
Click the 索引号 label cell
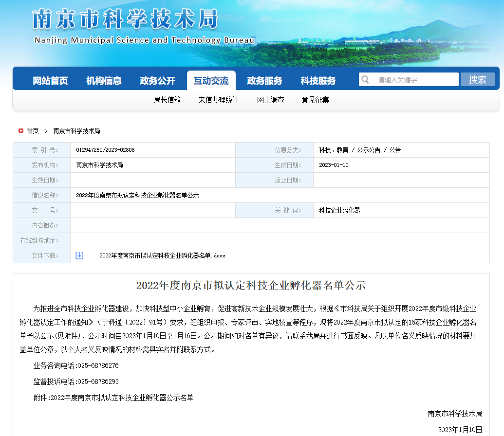tap(42, 150)
